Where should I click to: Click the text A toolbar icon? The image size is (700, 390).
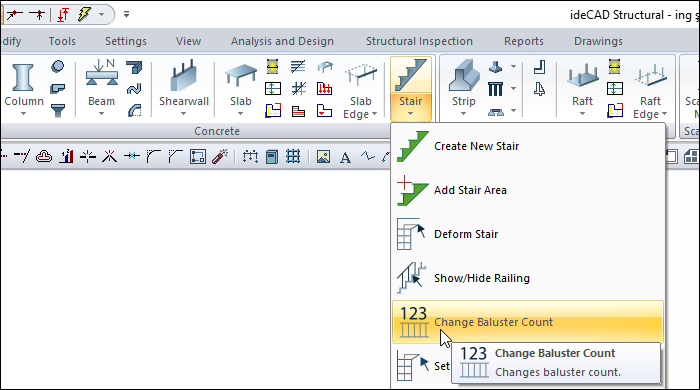(x=345, y=158)
